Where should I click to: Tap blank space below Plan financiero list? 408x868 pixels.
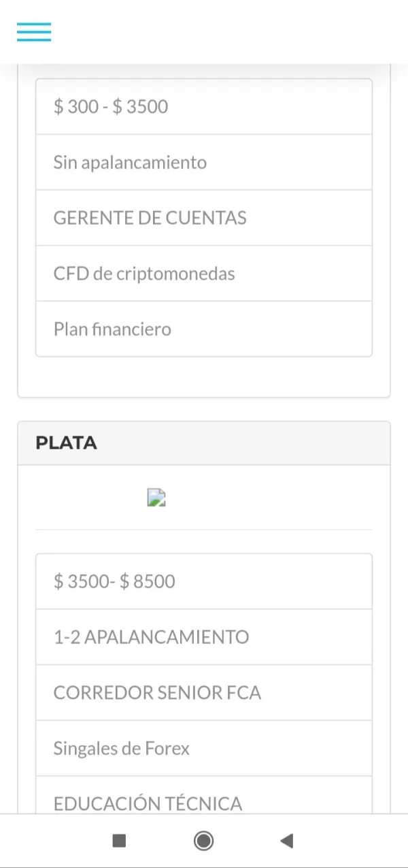(203, 376)
